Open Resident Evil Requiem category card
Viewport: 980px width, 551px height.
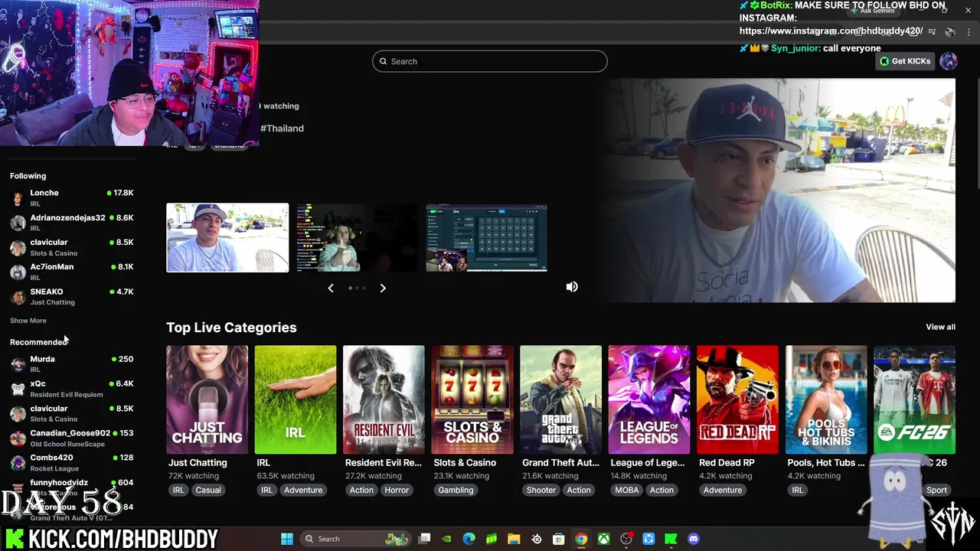[x=384, y=399]
